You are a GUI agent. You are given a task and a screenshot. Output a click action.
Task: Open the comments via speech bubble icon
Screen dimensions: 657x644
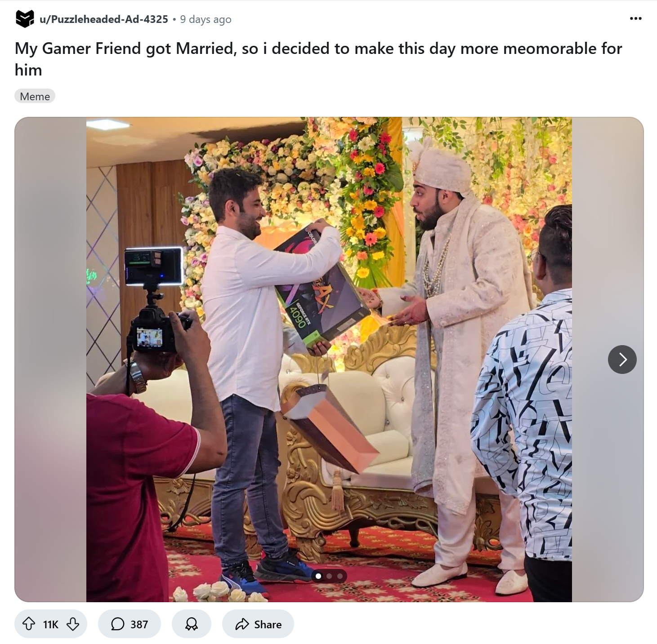[x=118, y=624]
